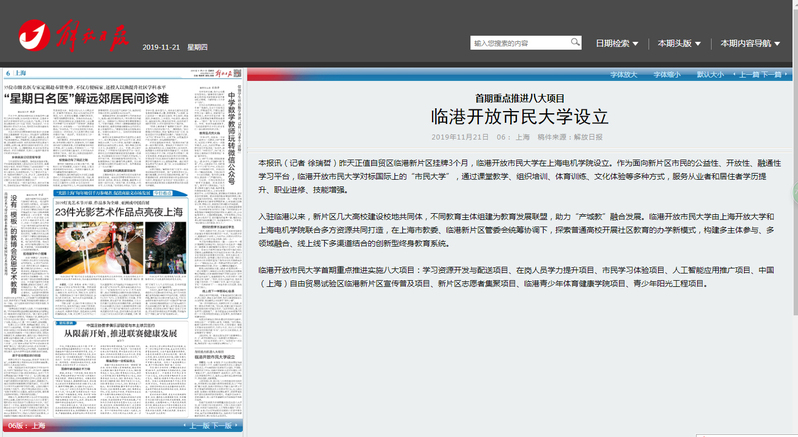The height and width of the screenshot is (437, 798).
Task: Click the search magnifier icon
Action: click(575, 43)
